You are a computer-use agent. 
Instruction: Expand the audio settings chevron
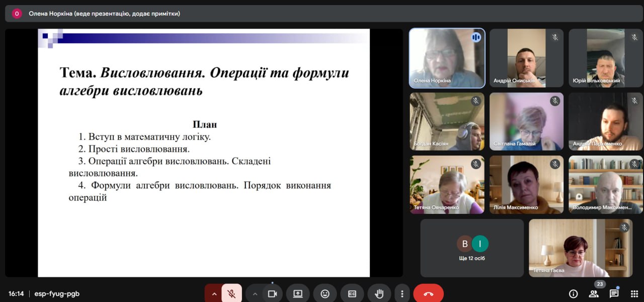tap(214, 294)
